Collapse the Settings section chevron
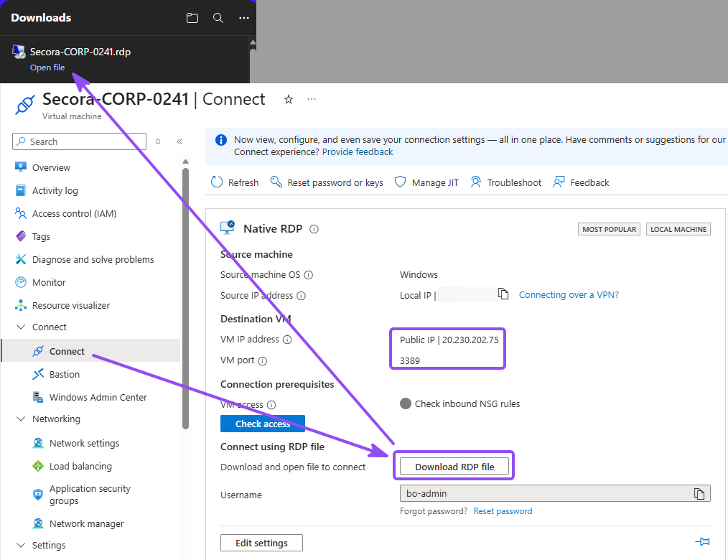Screen dimensions: 728x560 [21, 545]
